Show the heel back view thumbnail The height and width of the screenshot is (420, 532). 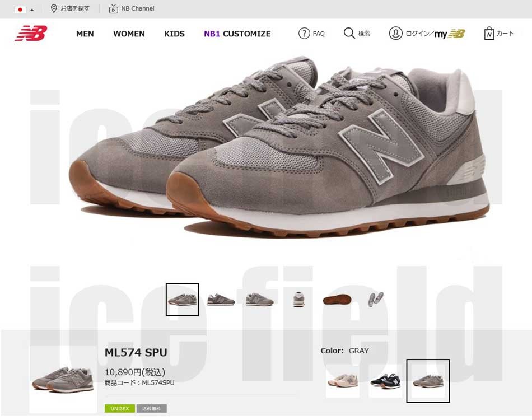click(x=298, y=299)
